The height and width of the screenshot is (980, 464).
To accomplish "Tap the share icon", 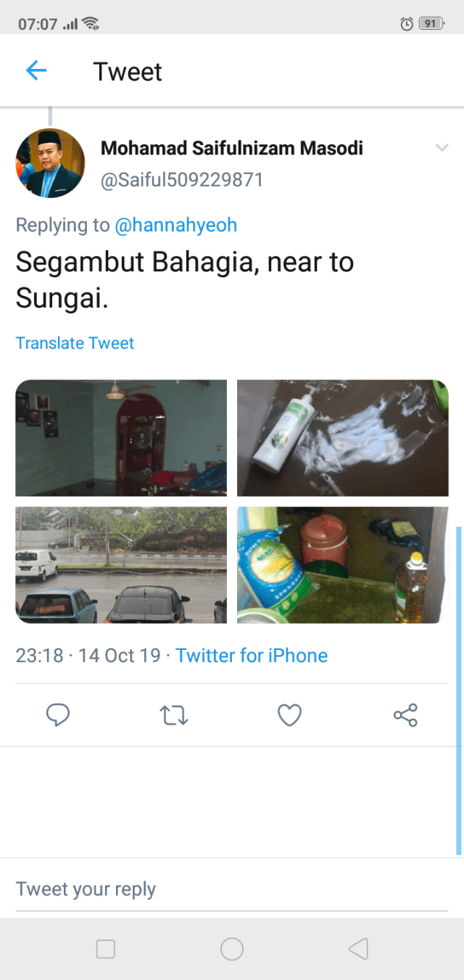I will (x=405, y=715).
